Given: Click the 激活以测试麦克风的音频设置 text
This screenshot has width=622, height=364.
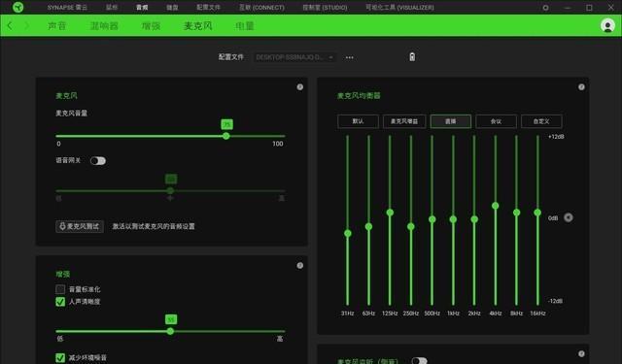Looking at the screenshot, I should [x=154, y=226].
